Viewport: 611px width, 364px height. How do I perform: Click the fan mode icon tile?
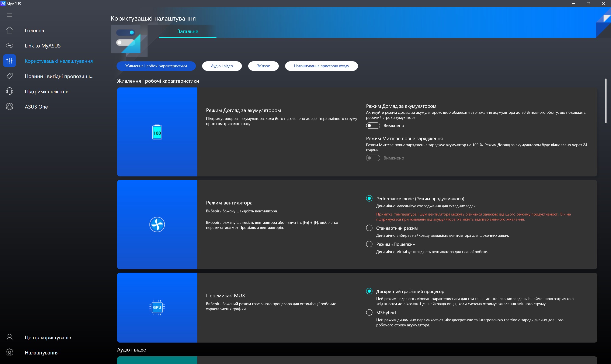[x=157, y=224]
